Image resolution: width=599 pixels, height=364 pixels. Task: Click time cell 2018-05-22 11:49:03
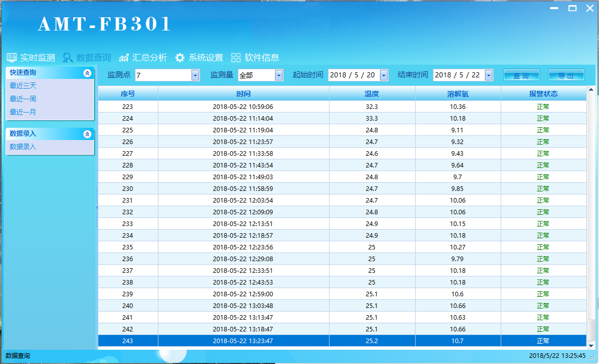click(243, 177)
